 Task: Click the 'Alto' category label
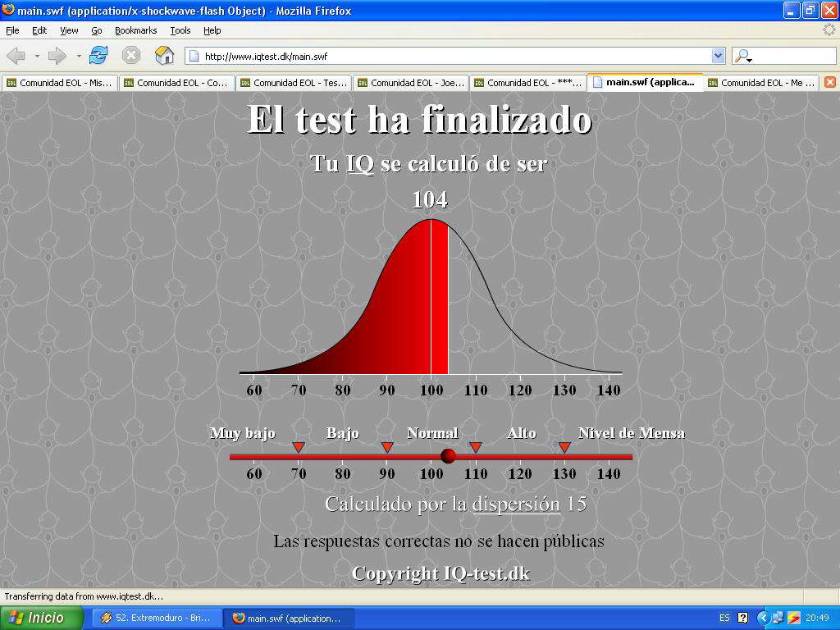522,433
